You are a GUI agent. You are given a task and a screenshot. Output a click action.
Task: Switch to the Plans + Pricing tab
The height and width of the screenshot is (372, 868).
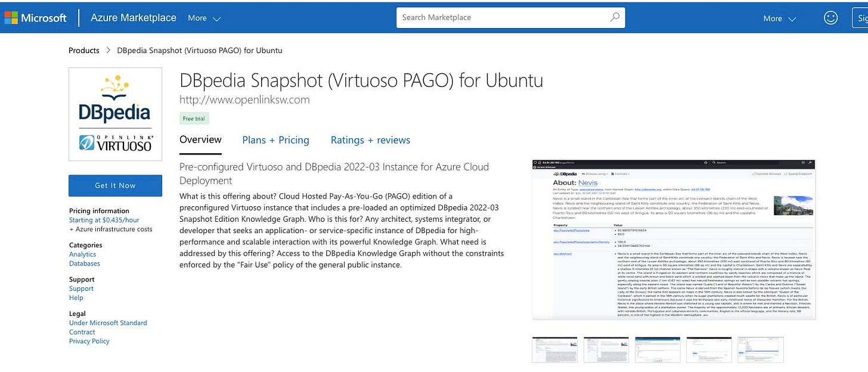[275, 140]
